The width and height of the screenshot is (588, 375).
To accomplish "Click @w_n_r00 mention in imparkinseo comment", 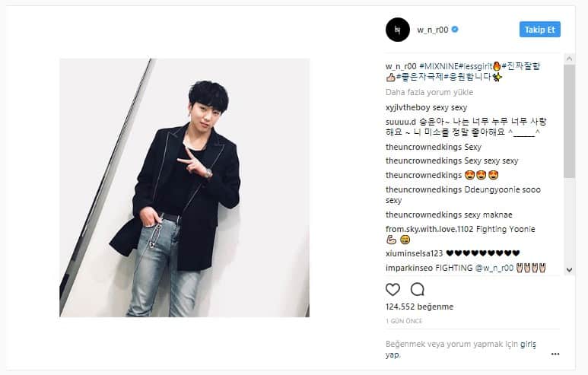I will 494,268.
